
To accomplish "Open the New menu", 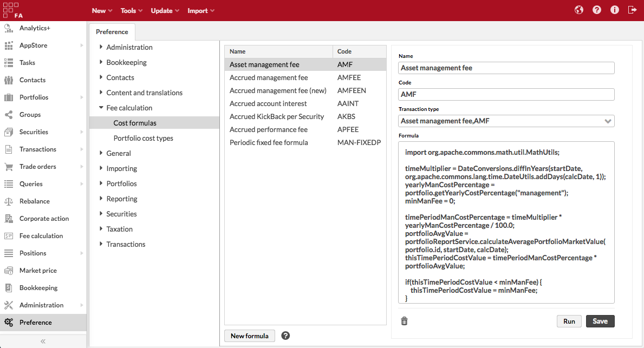I will [x=102, y=11].
